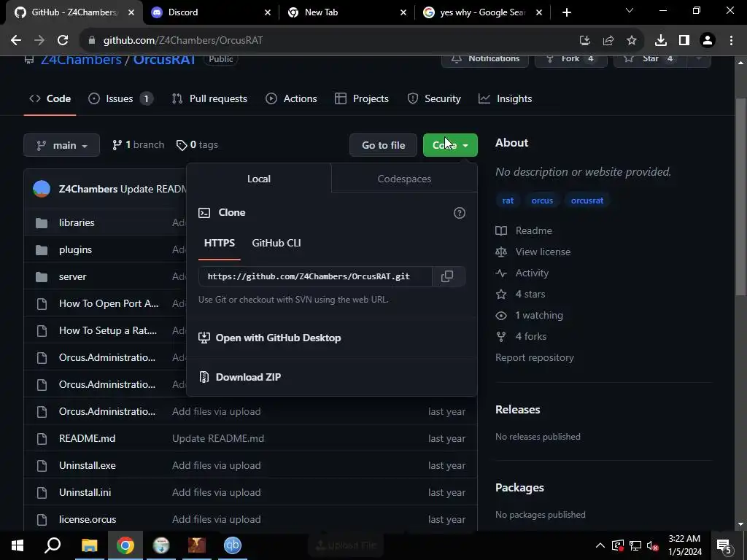
Task: Open the Readme link in About
Action: click(524, 230)
